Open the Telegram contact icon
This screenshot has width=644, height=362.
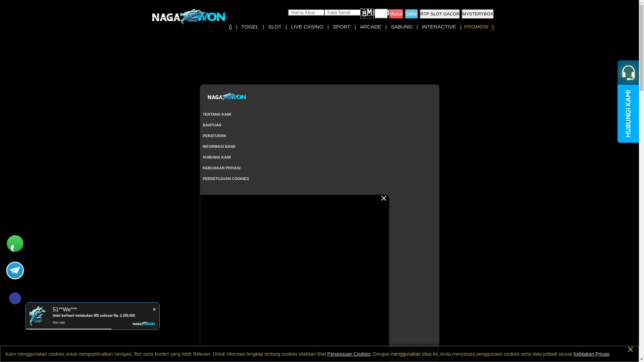coord(15,270)
